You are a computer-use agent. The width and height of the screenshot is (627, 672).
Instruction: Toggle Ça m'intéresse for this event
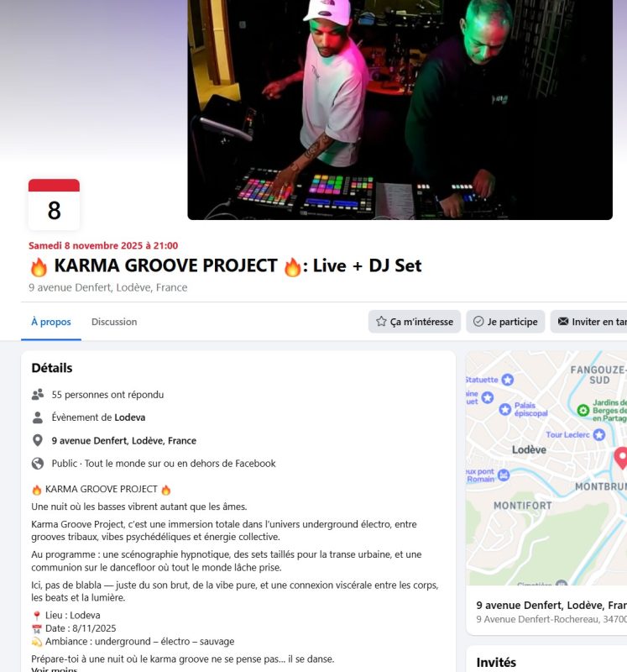tap(414, 322)
